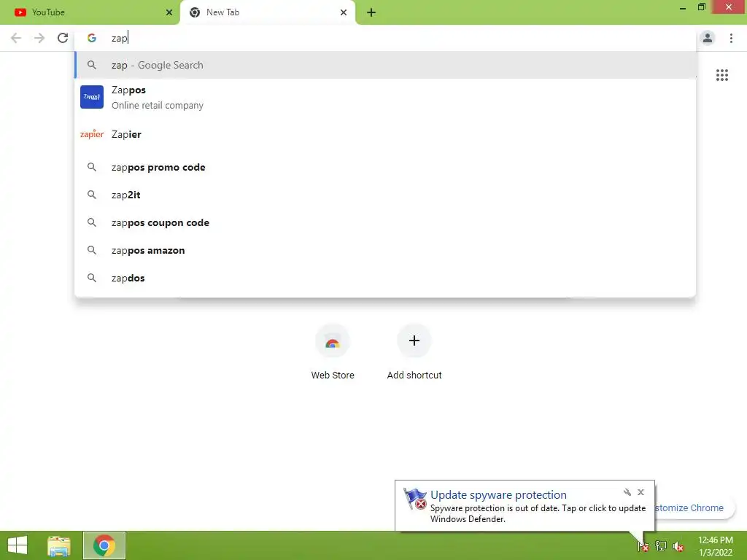This screenshot has height=560, width=747.
Task: Choose the Zappos online retail suggestion
Action: 385,97
